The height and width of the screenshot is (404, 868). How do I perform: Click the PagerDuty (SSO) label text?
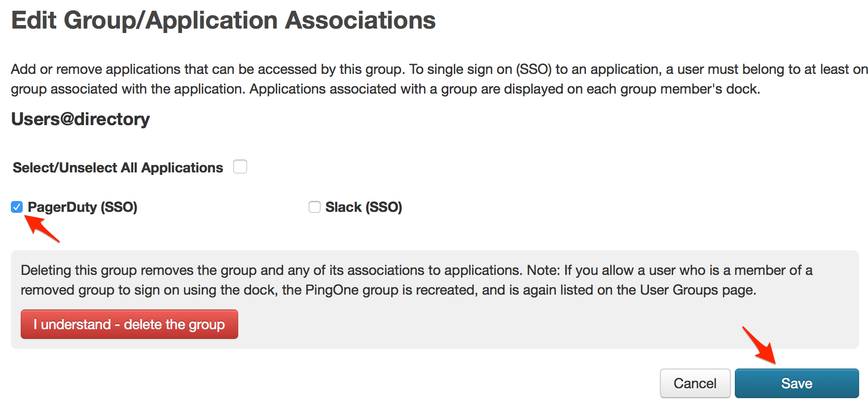coord(82,207)
